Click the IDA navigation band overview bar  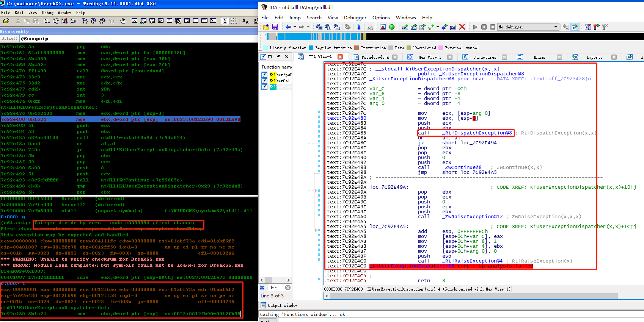[x=455, y=36]
